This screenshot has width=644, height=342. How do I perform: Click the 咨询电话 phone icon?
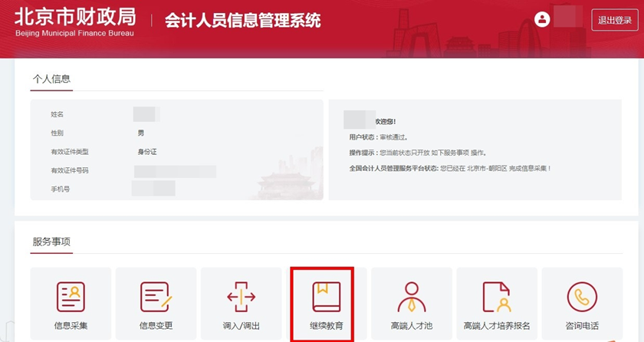[x=581, y=296]
